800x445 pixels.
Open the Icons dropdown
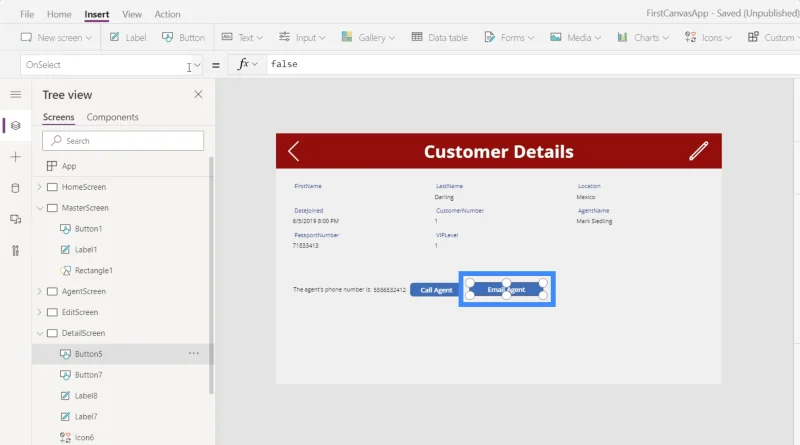click(708, 37)
